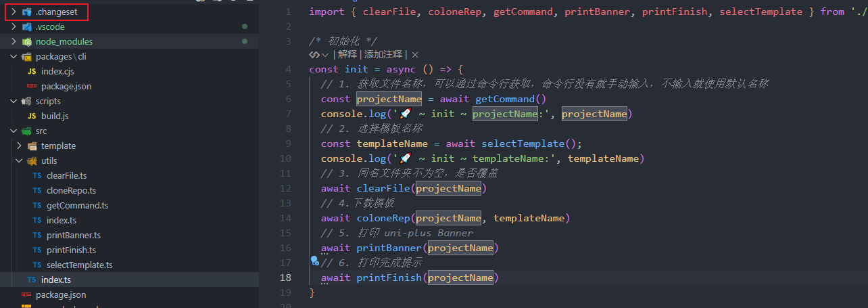Viewport: 868px width, 308px height.
Task: Collapse the utils folder chevron
Action: click(x=19, y=161)
